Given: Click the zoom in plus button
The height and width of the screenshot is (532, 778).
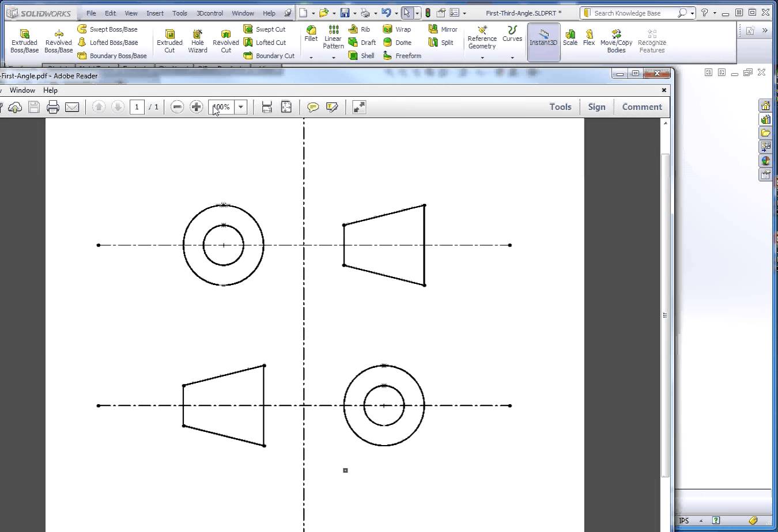Looking at the screenshot, I should (196, 107).
